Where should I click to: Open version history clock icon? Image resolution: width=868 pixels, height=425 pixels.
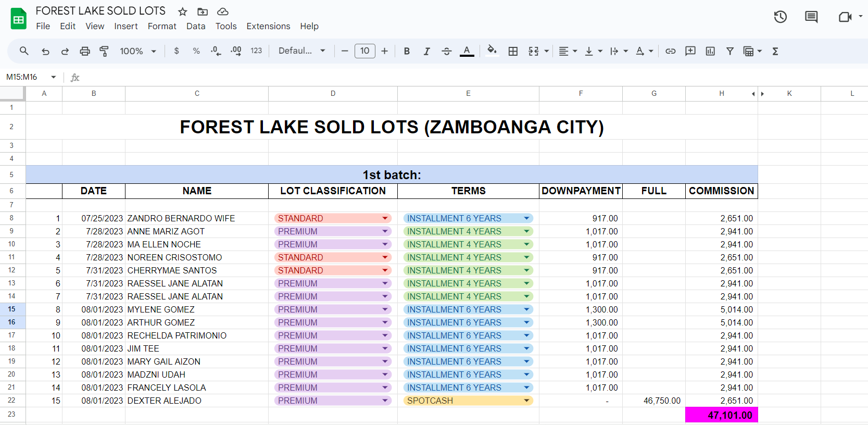[x=780, y=17]
